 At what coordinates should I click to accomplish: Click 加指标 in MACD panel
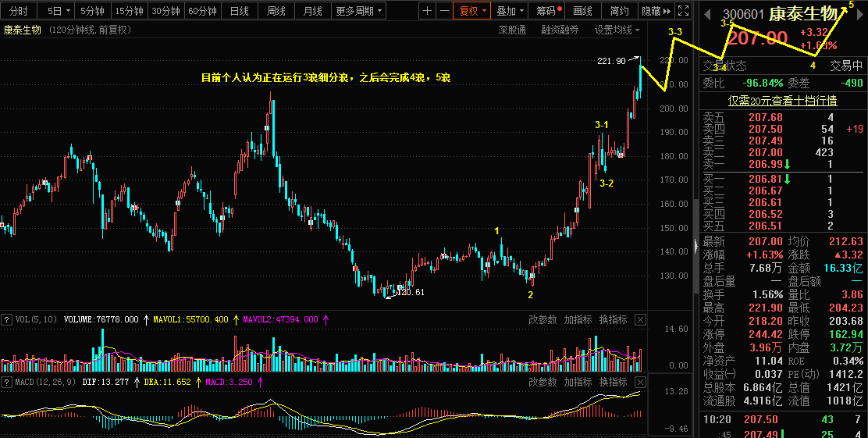(x=578, y=382)
